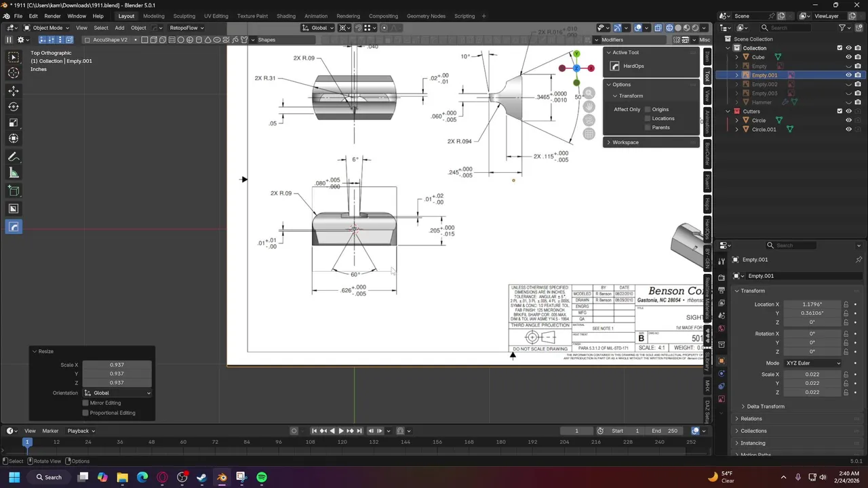Open Spotify from the Windows taskbar
The width and height of the screenshot is (868, 488).
(262, 477)
